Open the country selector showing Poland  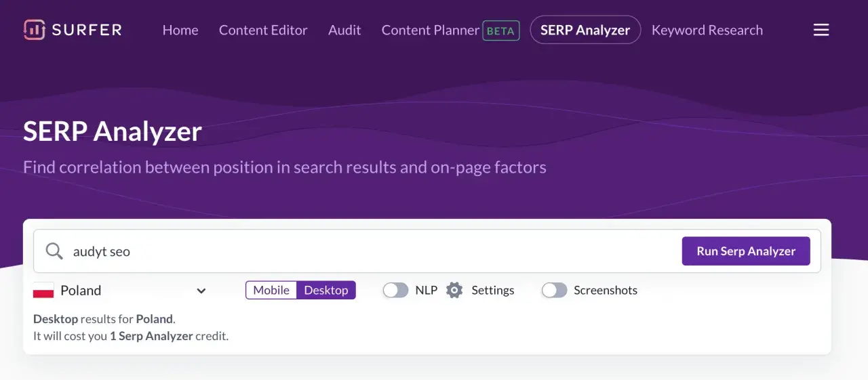pyautogui.click(x=120, y=291)
